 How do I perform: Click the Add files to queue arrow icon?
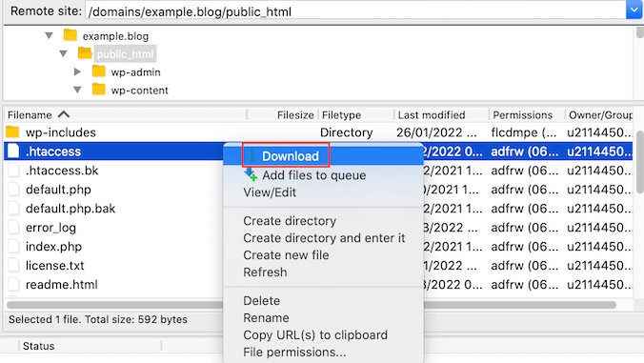point(251,174)
